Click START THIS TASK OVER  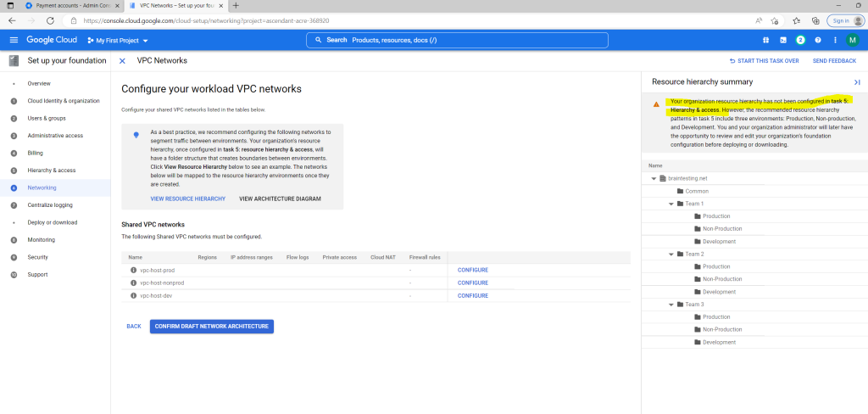[764, 61]
